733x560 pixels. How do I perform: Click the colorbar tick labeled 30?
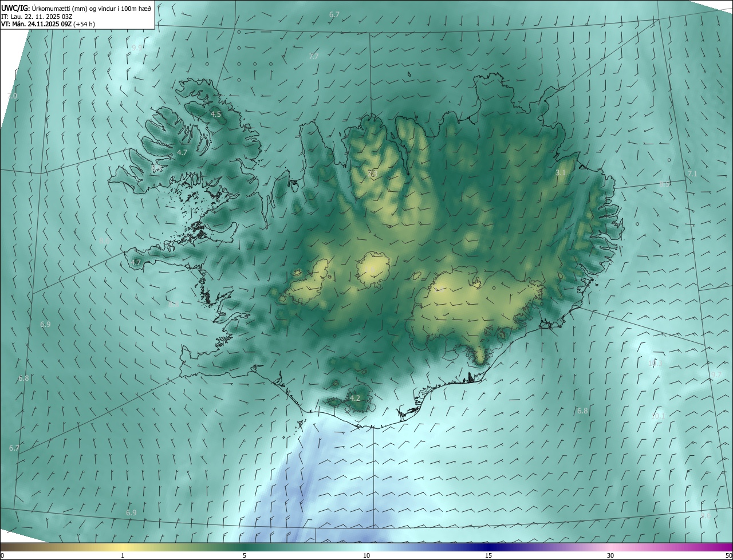tap(610, 555)
